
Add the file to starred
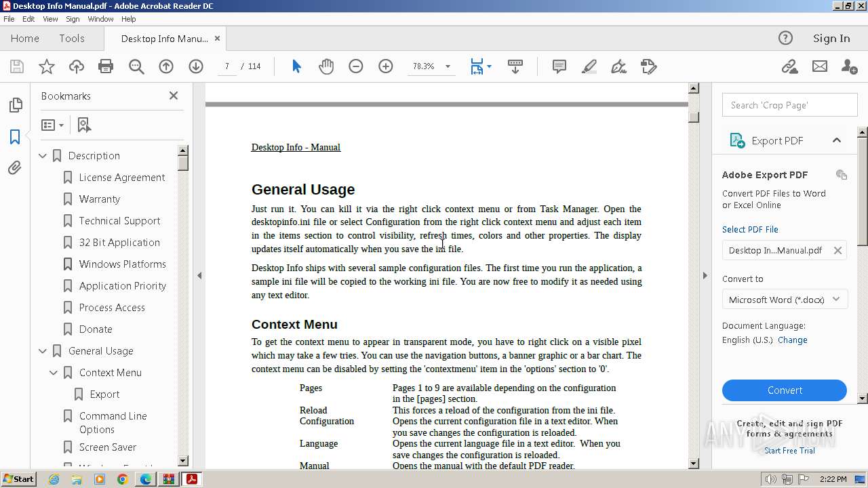pyautogui.click(x=47, y=66)
